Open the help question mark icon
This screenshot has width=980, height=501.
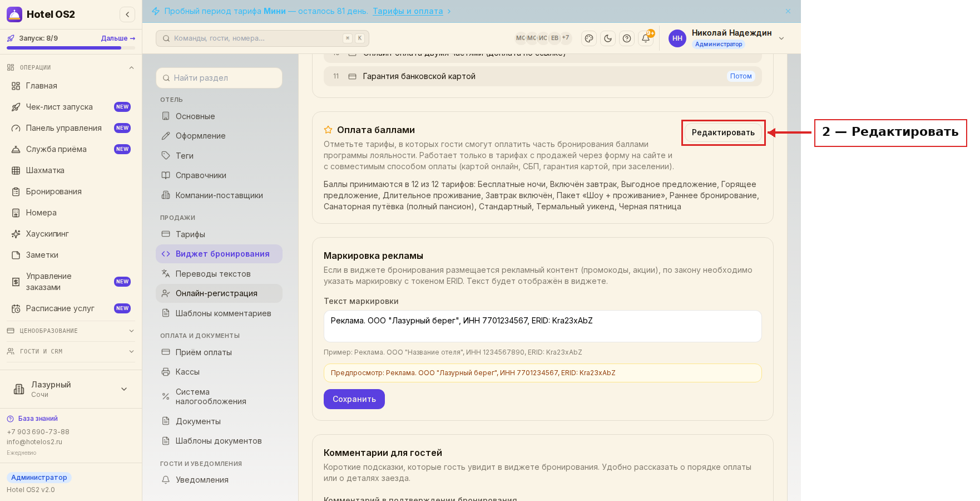(x=627, y=38)
